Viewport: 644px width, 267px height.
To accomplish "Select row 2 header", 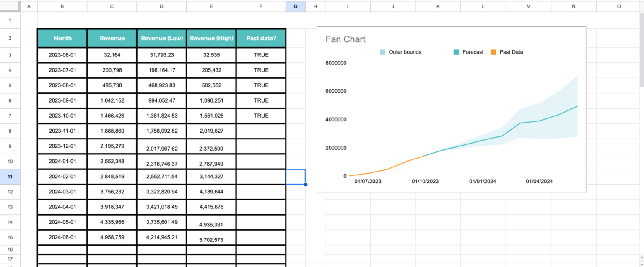I will [10, 38].
